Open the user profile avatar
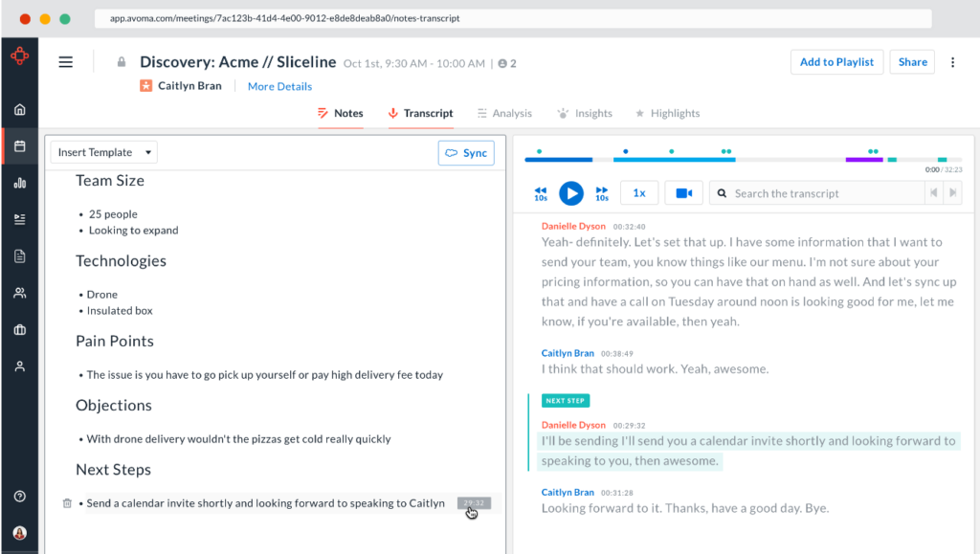Viewport: 980px width, 554px height. click(20, 533)
